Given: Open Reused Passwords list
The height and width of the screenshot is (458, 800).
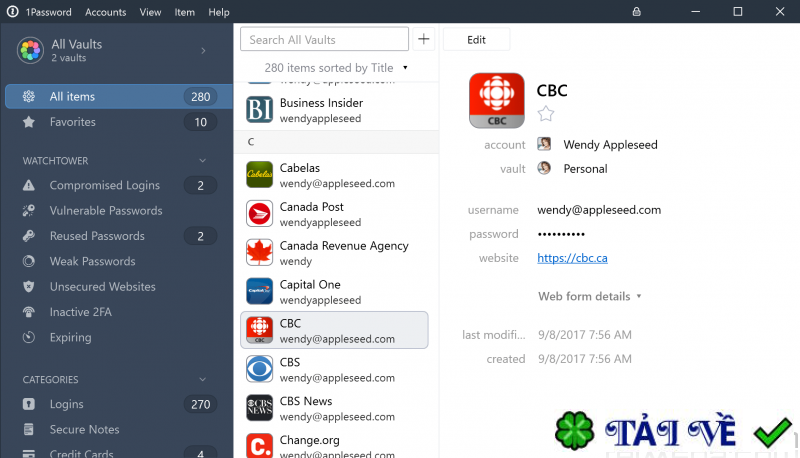Looking at the screenshot, I should [119, 236].
